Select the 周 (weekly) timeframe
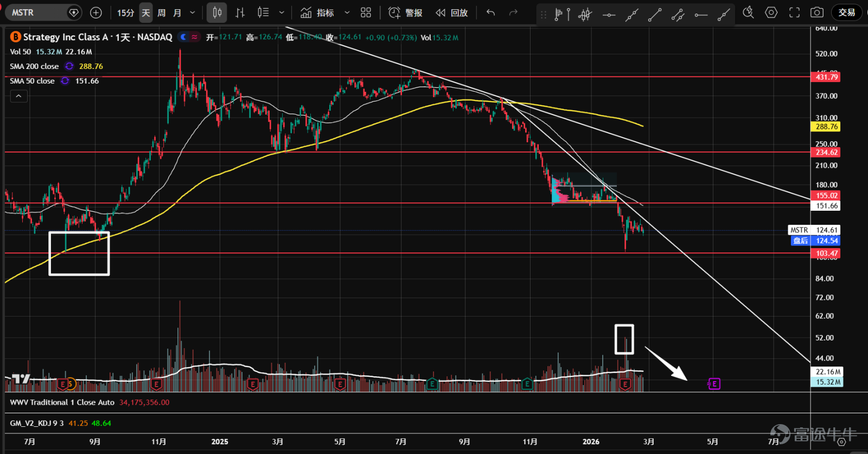868x454 pixels. tap(162, 12)
